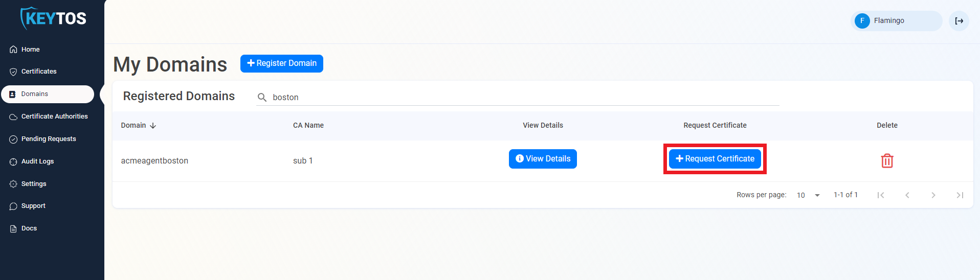This screenshot has height=280, width=980.
Task: Go to next page arrow
Action: point(933,195)
